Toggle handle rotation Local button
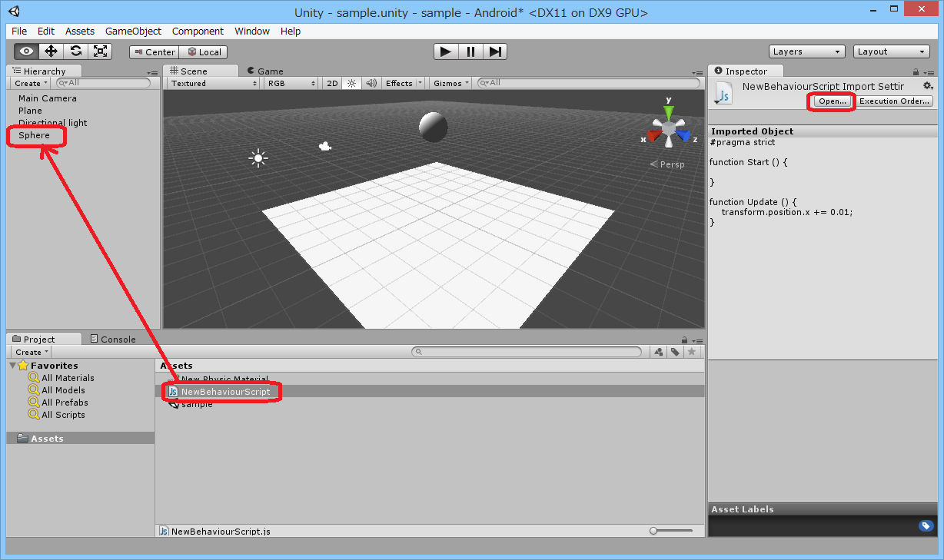The width and height of the screenshot is (944, 560). (x=203, y=52)
